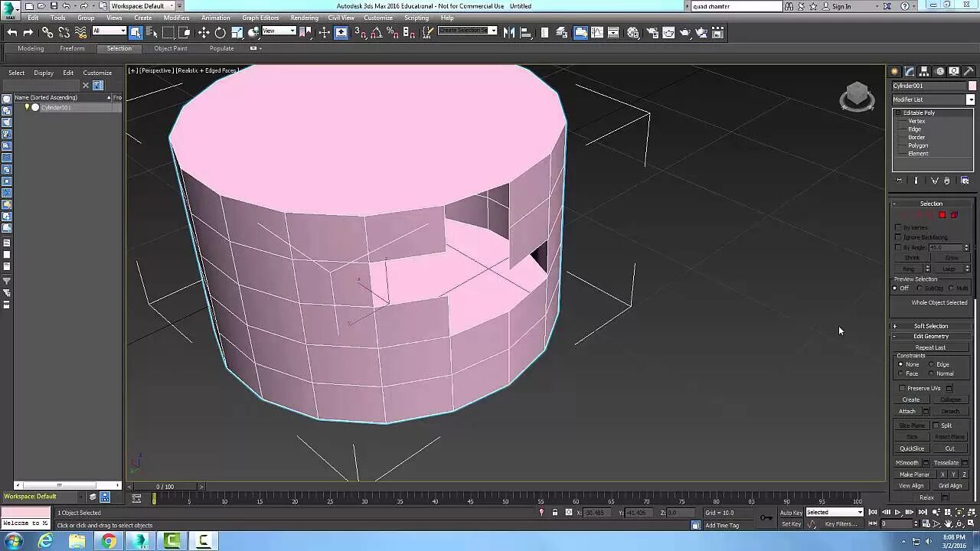Open the Modifiers menu
This screenshot has height=551, width=980.
tap(176, 18)
